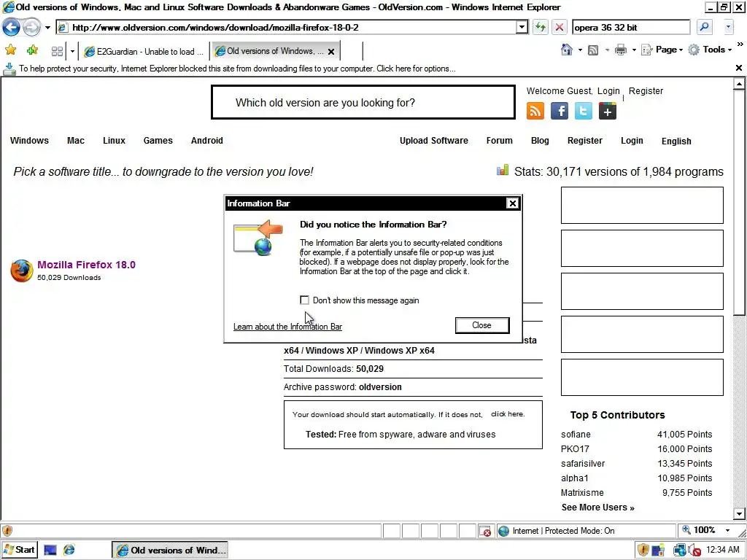Viewport: 747px width, 560px height.
Task: Open the recent pages dropdown arrow
Action: 47,28
